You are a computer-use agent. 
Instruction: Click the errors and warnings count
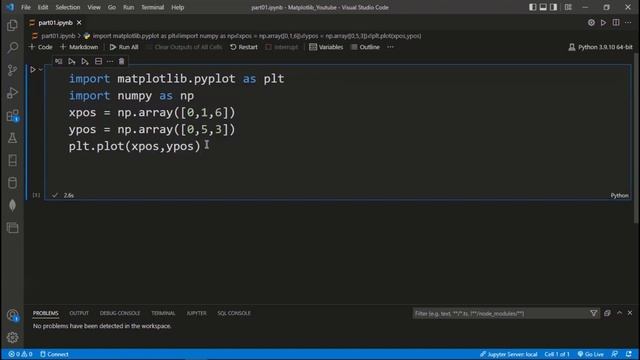(20, 354)
